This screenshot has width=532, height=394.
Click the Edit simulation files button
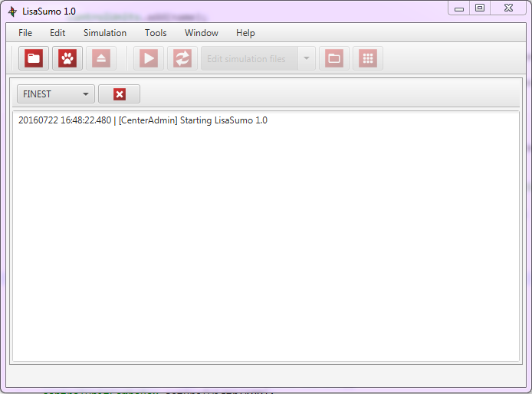coord(249,58)
